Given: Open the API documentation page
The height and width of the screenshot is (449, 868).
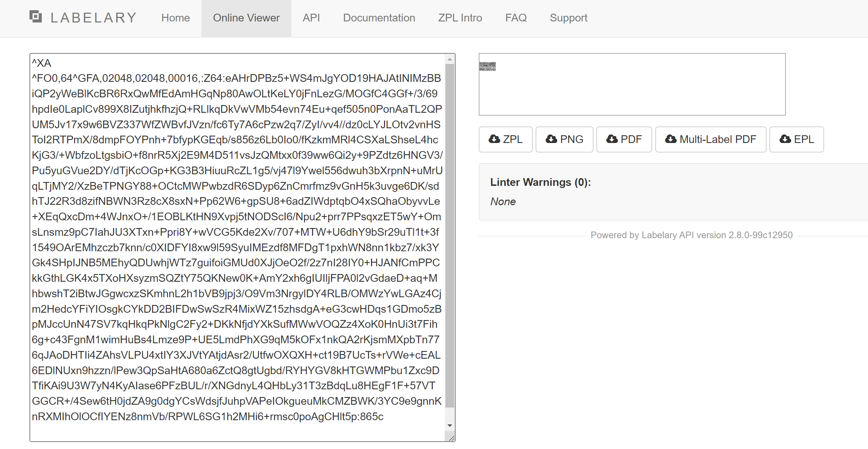Looking at the screenshot, I should point(311,18).
